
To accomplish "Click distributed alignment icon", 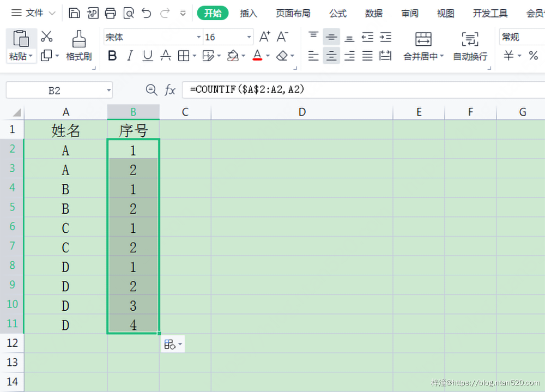I will tap(385, 55).
